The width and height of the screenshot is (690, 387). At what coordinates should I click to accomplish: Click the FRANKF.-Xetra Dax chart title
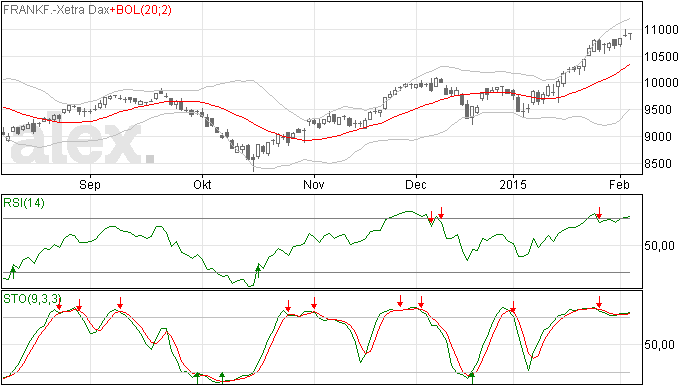[x=56, y=10]
